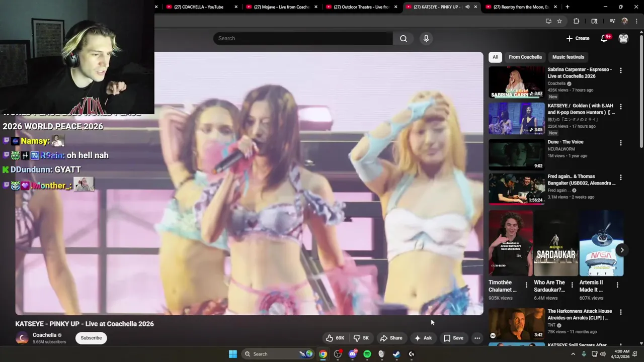The image size is (644, 362).
Task: Open the Chrome extensions puzzle icon
Action: click(577, 21)
